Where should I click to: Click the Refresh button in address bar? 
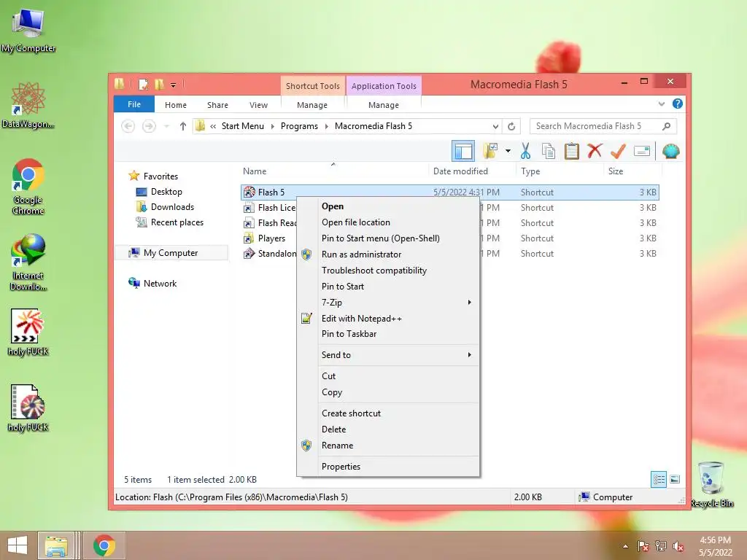511,126
